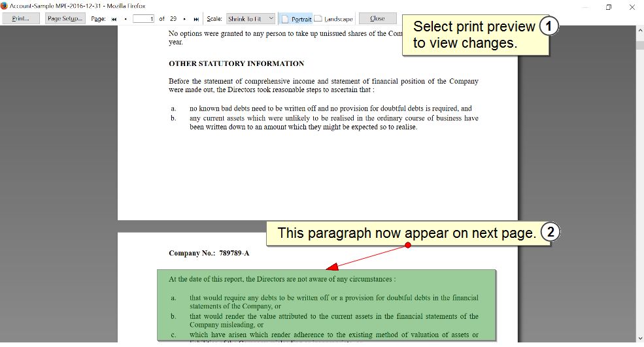Jump to the first page
This screenshot has height=347, width=644.
point(114,19)
